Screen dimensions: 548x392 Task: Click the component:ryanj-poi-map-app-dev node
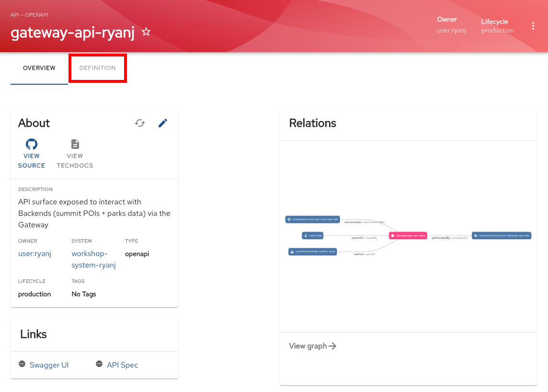click(x=313, y=220)
